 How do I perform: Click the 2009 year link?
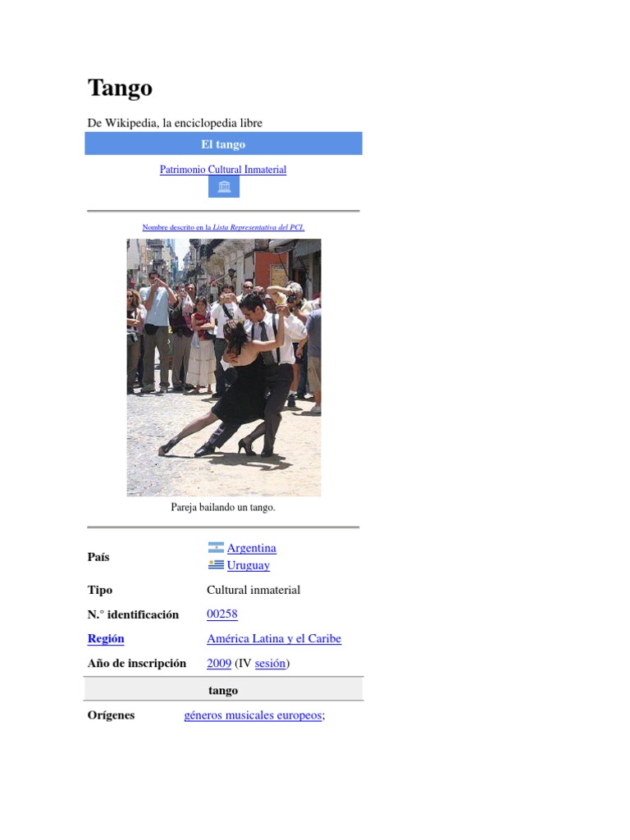218,663
